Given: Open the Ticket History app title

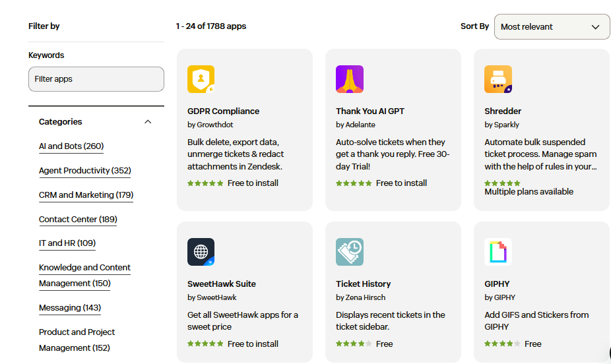Looking at the screenshot, I should pos(363,284).
